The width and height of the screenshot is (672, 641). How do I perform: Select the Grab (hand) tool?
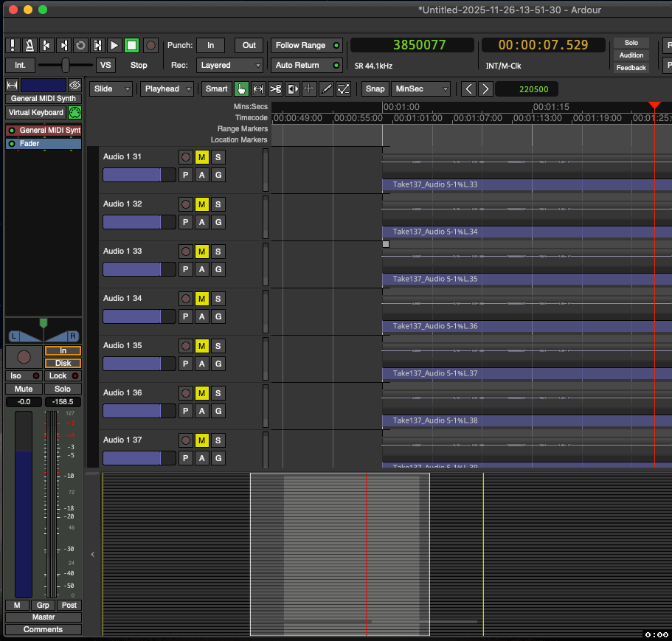(241, 89)
